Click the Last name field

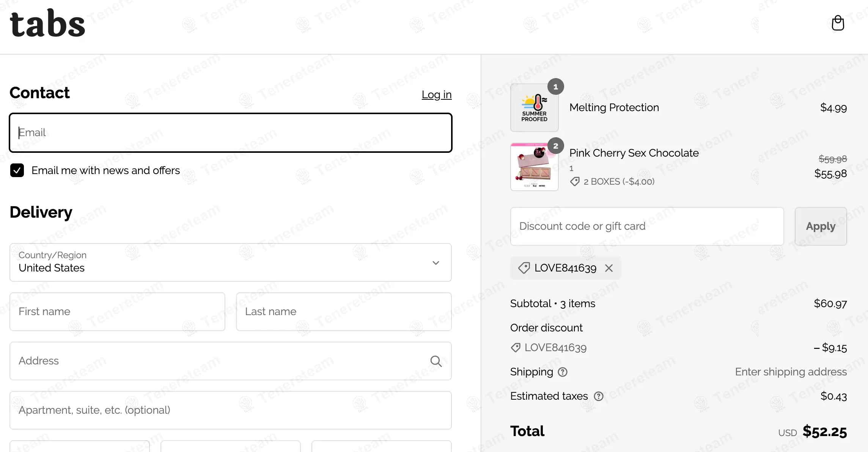(x=344, y=312)
